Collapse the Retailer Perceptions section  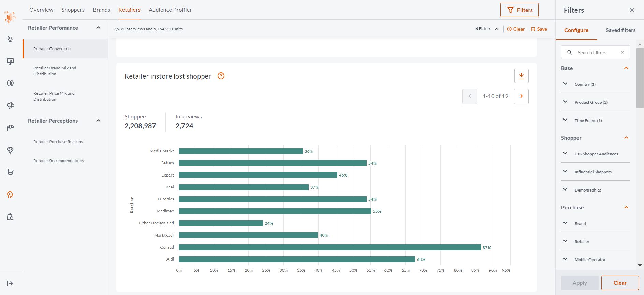pyautogui.click(x=98, y=121)
